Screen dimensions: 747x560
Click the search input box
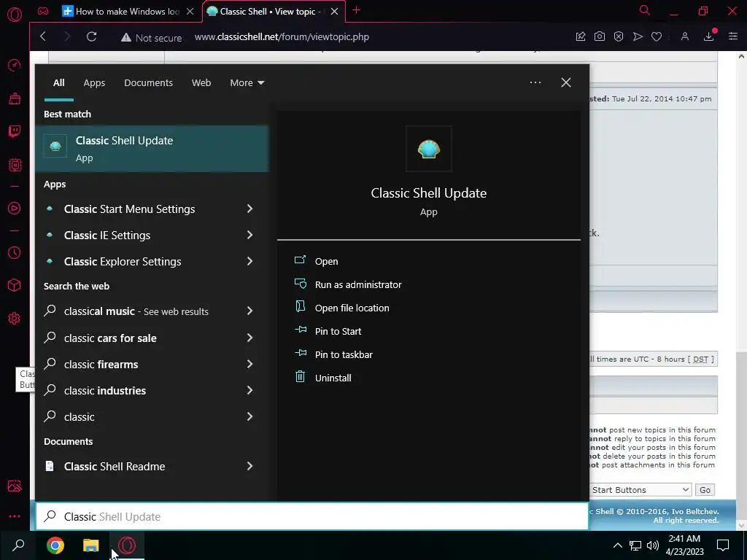312,516
